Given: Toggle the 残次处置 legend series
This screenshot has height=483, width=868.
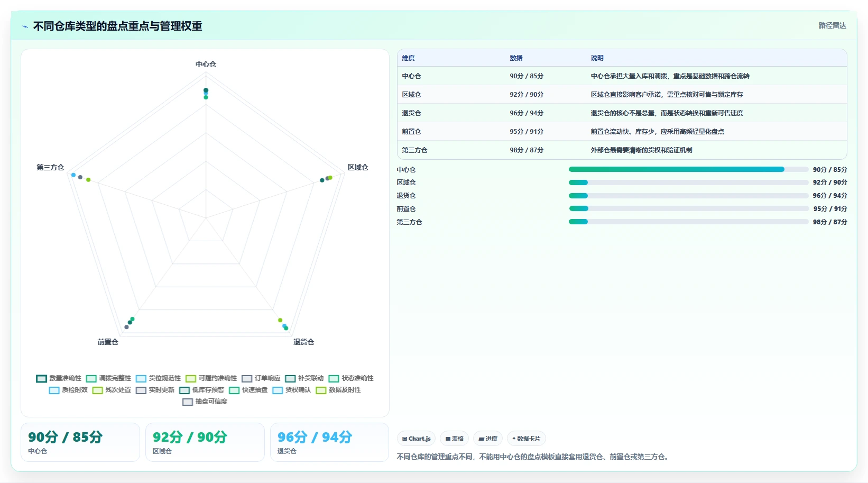Looking at the screenshot, I should click(112, 390).
